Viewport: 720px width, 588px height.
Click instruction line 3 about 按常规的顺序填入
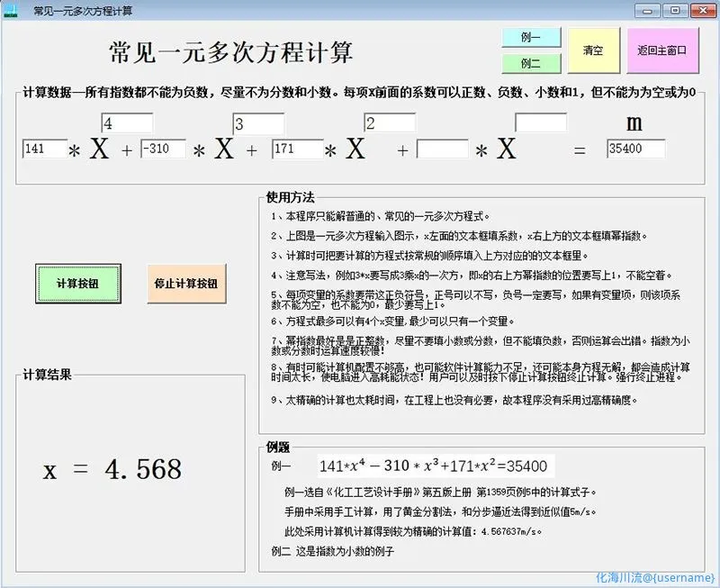430,256
